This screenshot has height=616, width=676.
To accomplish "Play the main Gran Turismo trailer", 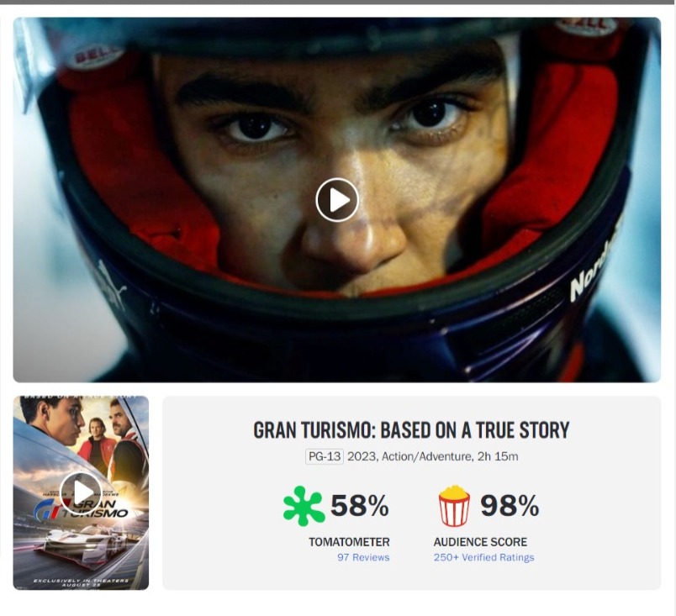I will (337, 200).
